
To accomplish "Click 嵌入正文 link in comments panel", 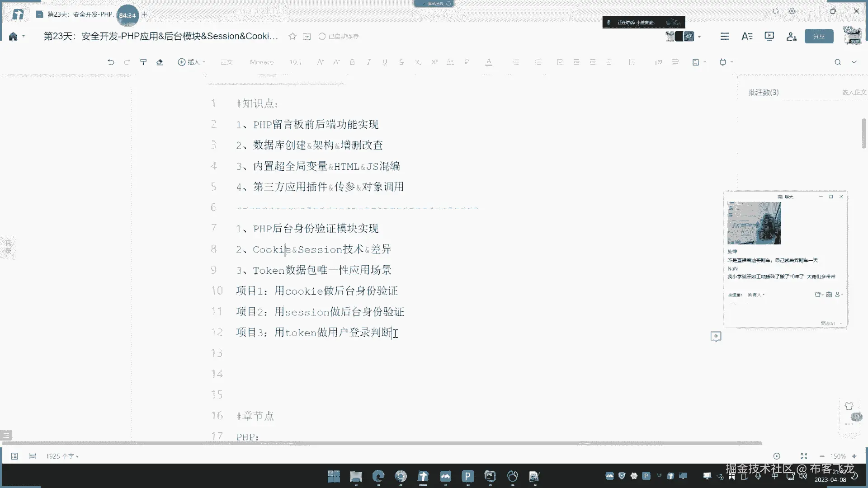I will (x=854, y=93).
